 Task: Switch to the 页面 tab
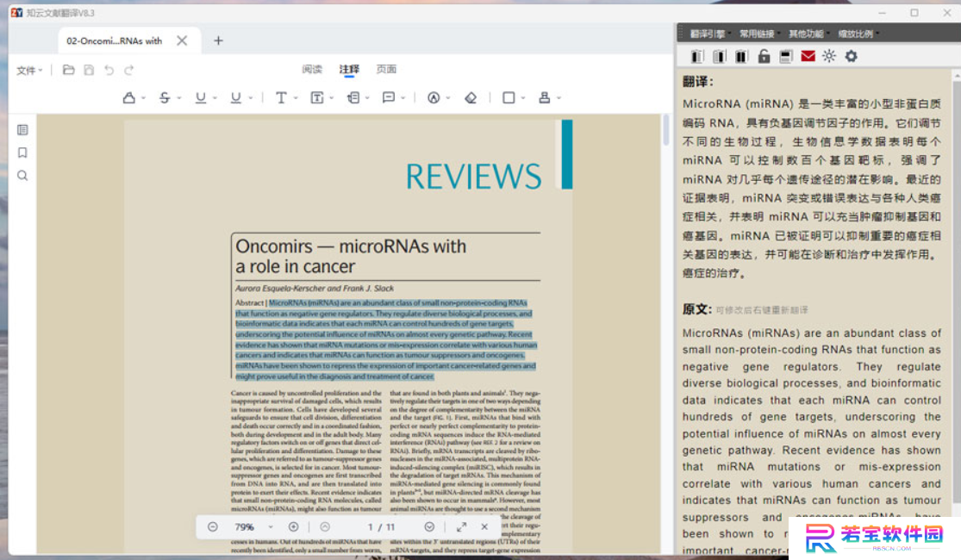(x=386, y=69)
